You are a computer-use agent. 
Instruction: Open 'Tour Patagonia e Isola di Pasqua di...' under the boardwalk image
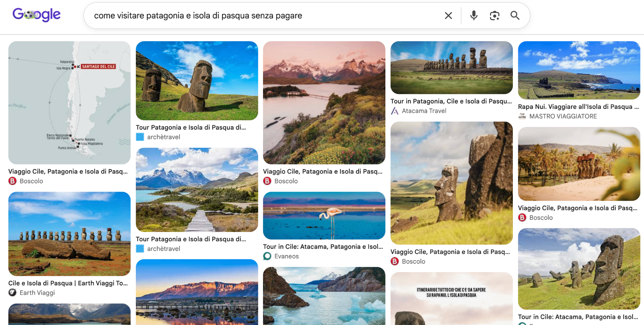[191, 239]
